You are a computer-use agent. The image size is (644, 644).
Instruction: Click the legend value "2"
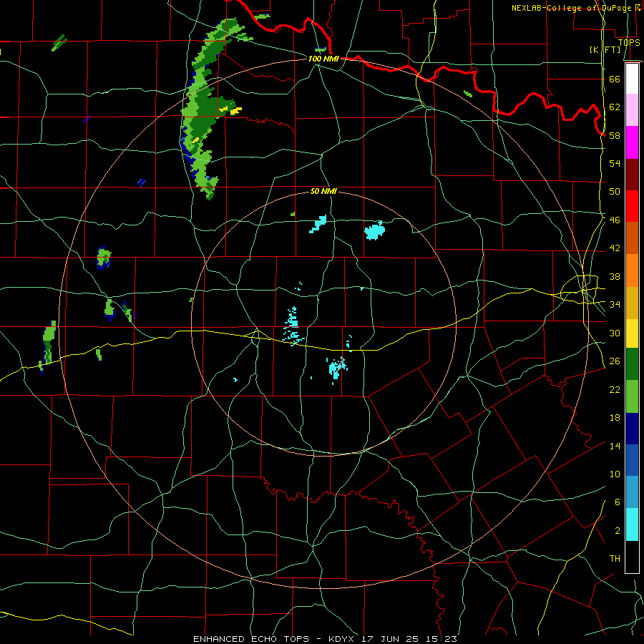[618, 531]
